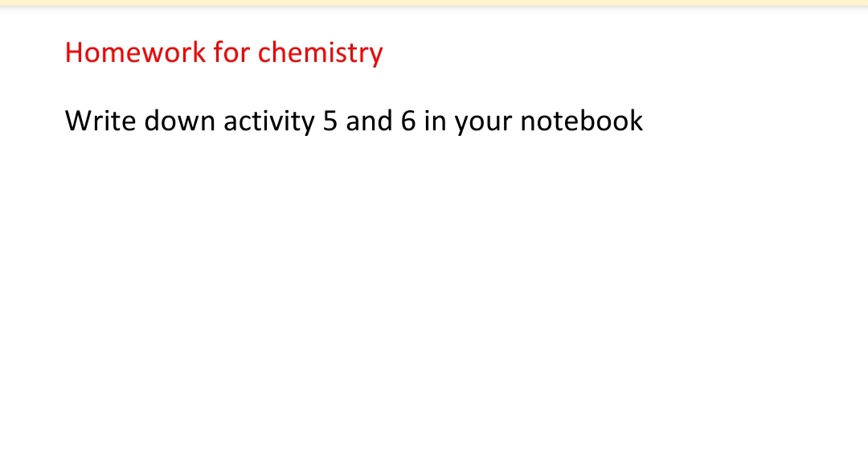Viewport: 868px width, 465px height.
Task: Click the left margin beside the Homework heading
Action: [x=32, y=53]
